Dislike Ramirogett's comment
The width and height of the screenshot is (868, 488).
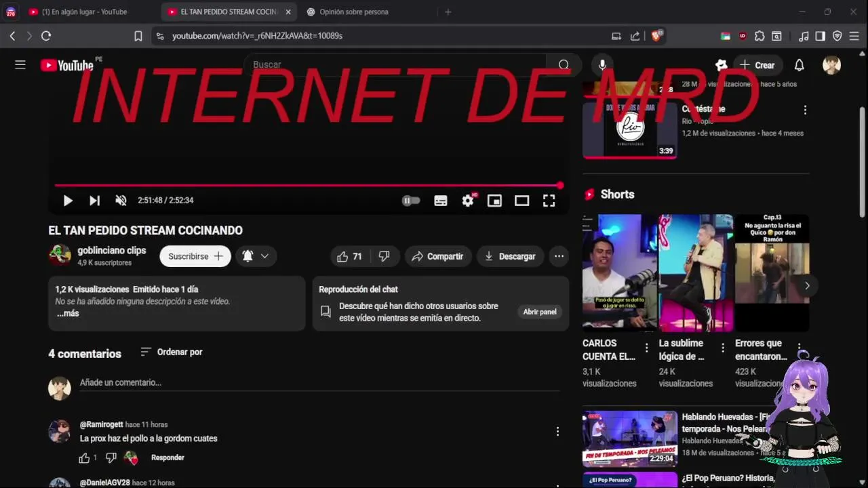pos(111,458)
